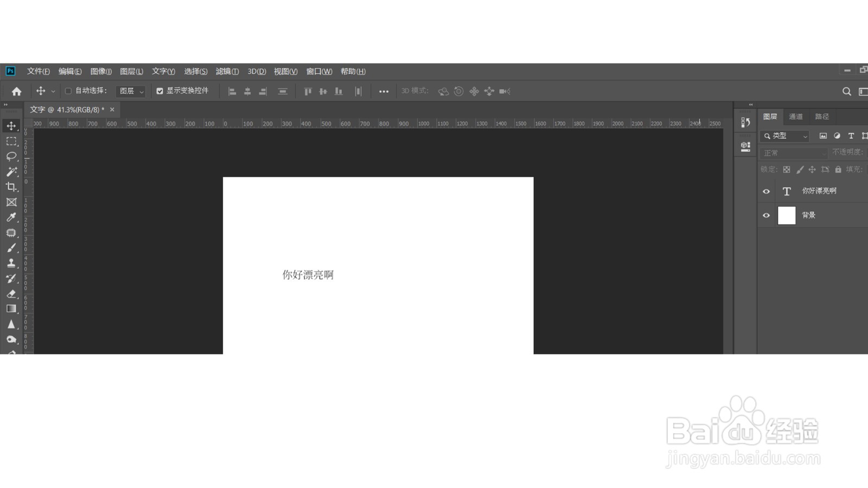Uncheck 显示变换控件 checkbox
This screenshot has height=488, width=868.
159,91
